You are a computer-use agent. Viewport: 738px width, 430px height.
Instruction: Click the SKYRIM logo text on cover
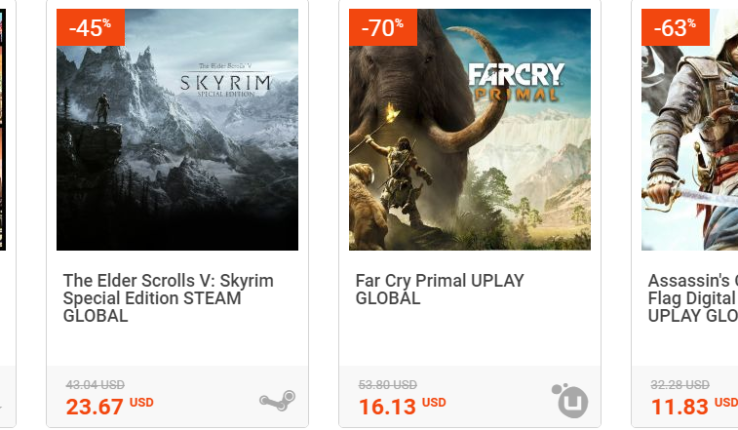[x=238, y=83]
